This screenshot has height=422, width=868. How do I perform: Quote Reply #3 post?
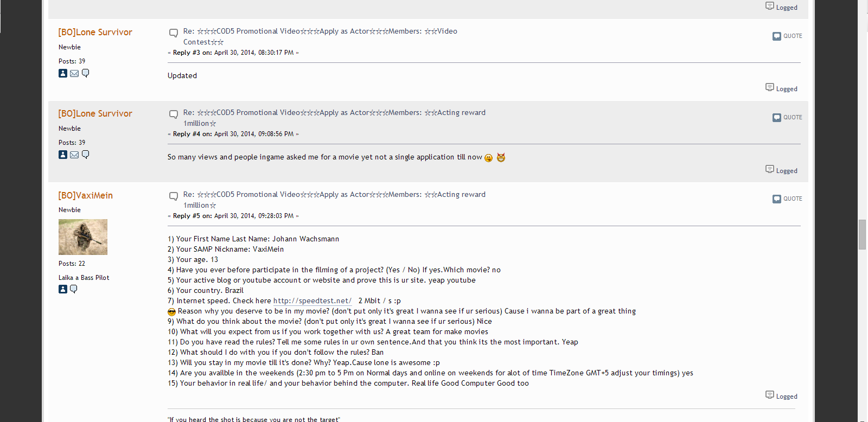[787, 36]
